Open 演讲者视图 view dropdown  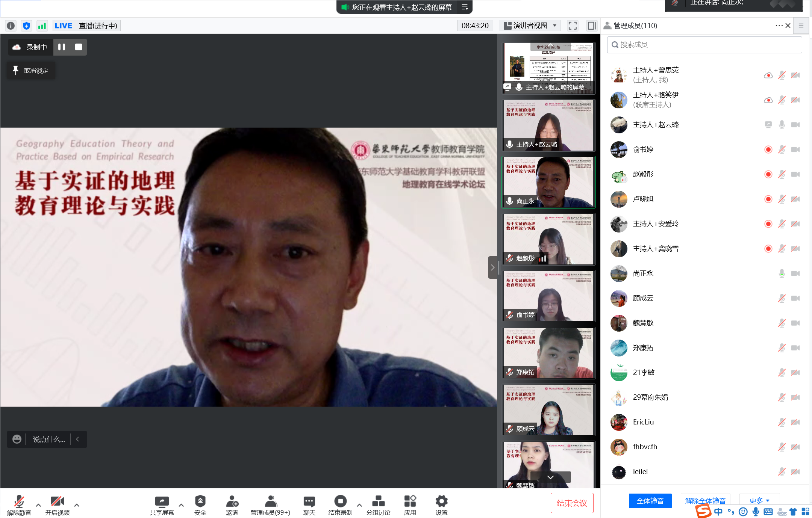[x=530, y=26]
